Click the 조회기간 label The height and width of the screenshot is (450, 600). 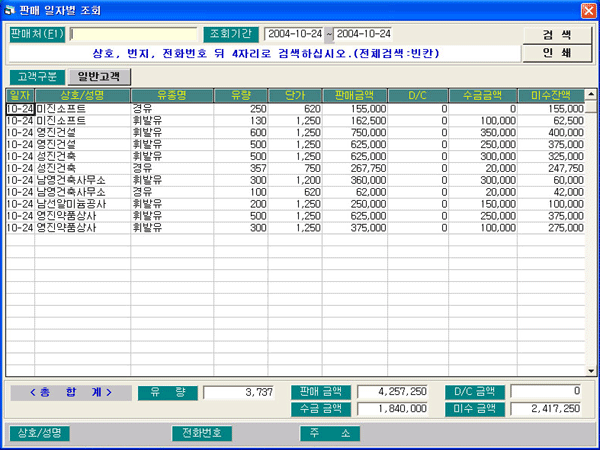[231, 34]
